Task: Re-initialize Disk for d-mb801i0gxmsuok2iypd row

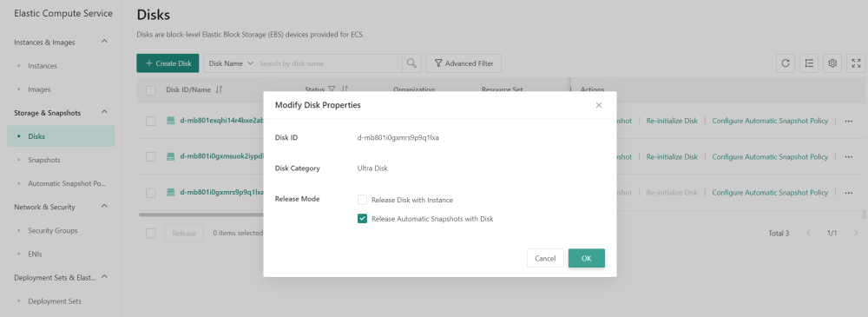Action: [672, 157]
